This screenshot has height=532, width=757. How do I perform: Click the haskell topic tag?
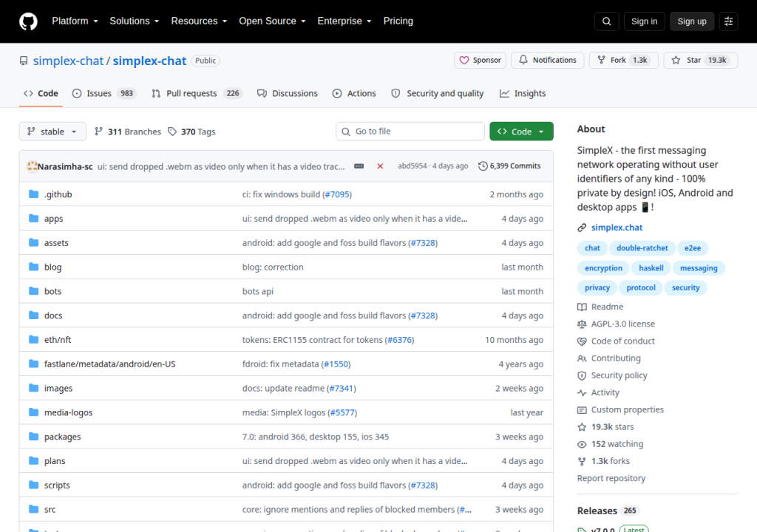click(651, 268)
